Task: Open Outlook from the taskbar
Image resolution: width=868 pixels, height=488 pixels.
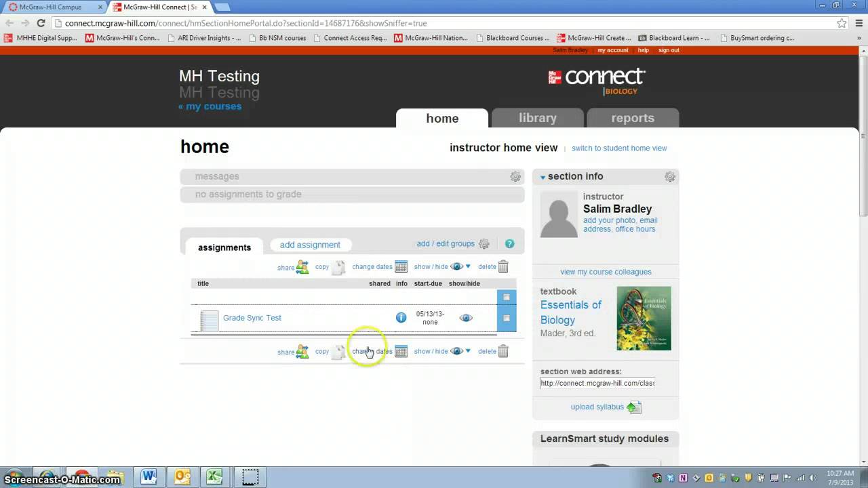Action: coord(182,476)
